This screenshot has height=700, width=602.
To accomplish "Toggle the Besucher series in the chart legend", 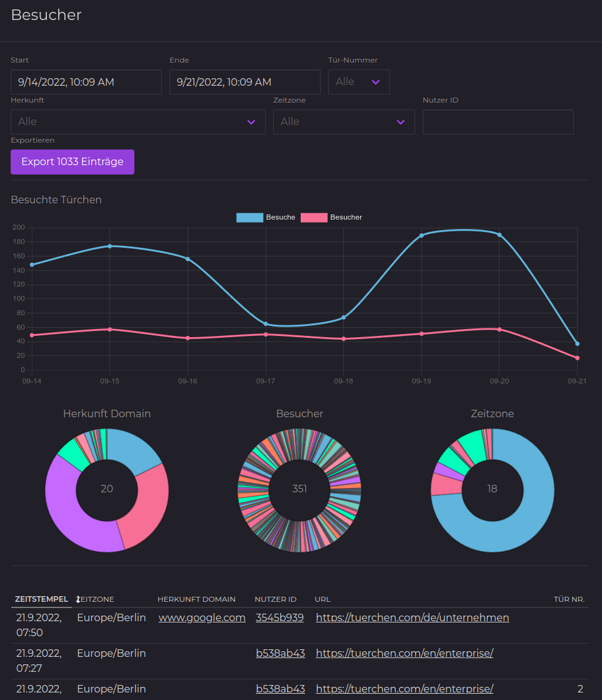I will pos(331,217).
